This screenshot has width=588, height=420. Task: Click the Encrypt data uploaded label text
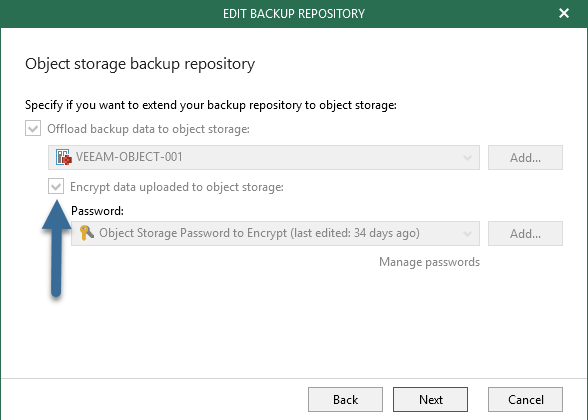tap(177, 187)
